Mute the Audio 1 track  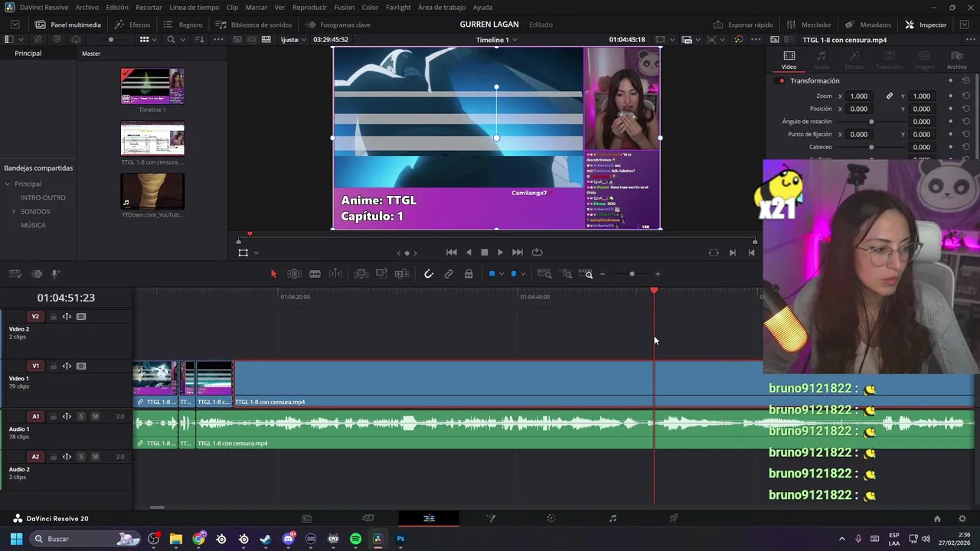pyautogui.click(x=95, y=416)
